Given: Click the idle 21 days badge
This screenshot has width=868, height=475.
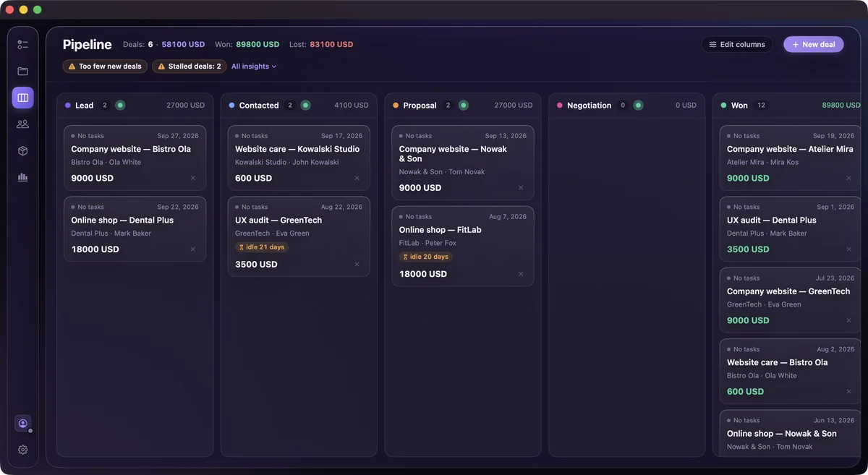Looking at the screenshot, I should pos(262,247).
